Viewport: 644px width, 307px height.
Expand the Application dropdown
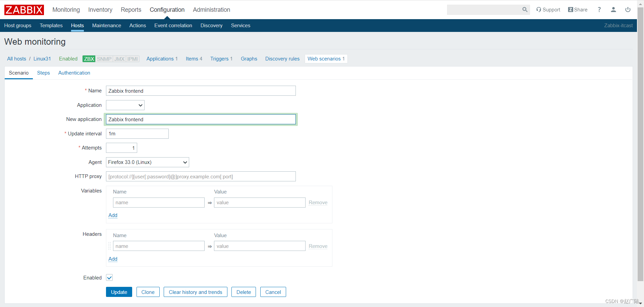pos(125,105)
